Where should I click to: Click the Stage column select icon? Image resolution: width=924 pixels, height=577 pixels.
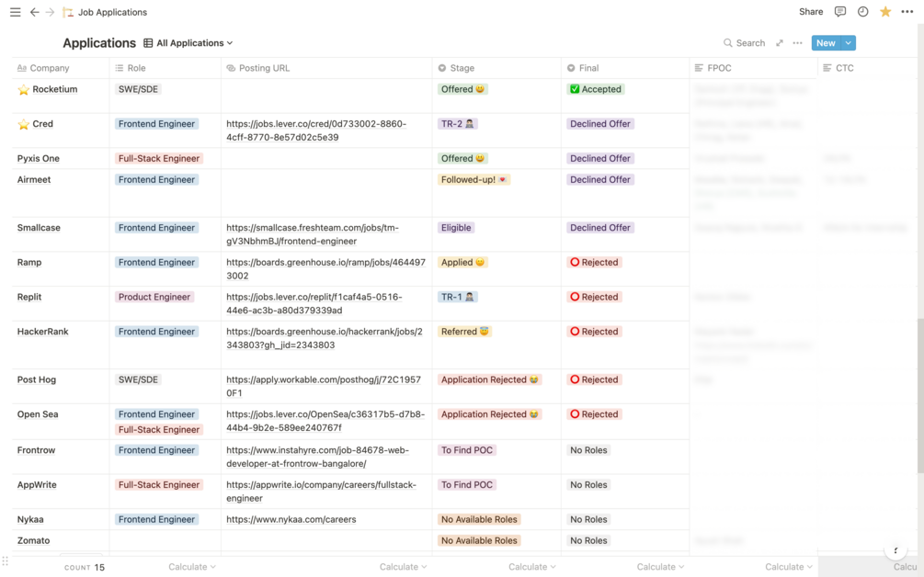pos(442,68)
